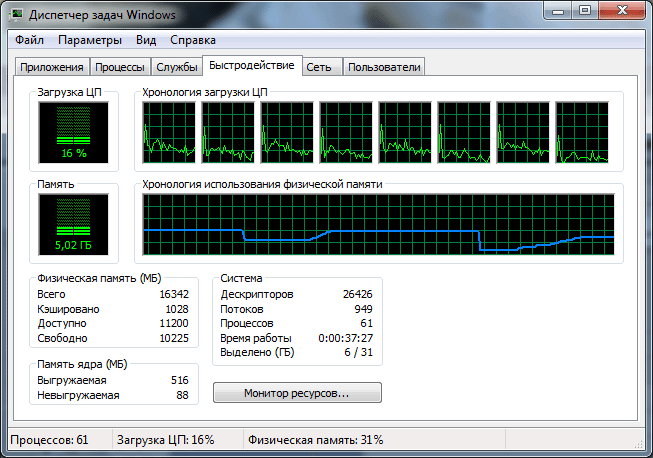
Task: Click the Невыгружаемая value 88
Action: coord(182,395)
